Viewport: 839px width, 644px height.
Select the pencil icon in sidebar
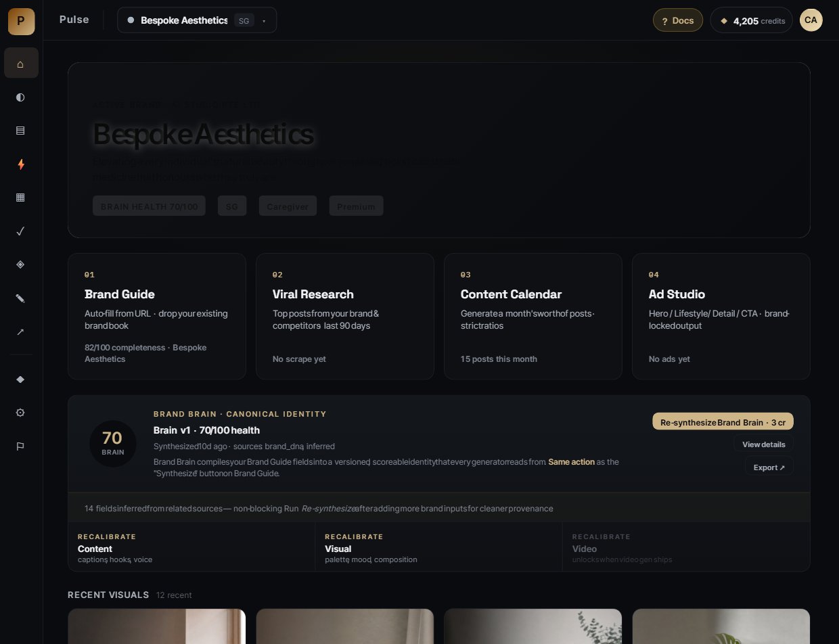pyautogui.click(x=21, y=298)
